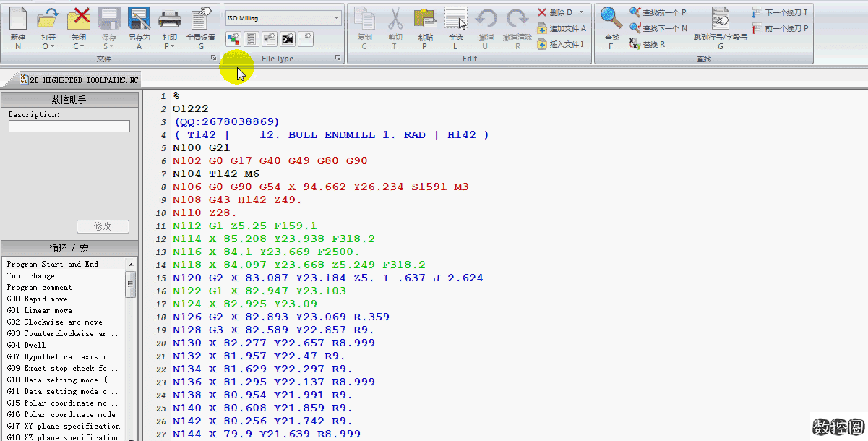Click line N112 G1 Z5.25 F159.1
This screenshot has width=868, height=441.
(x=245, y=226)
